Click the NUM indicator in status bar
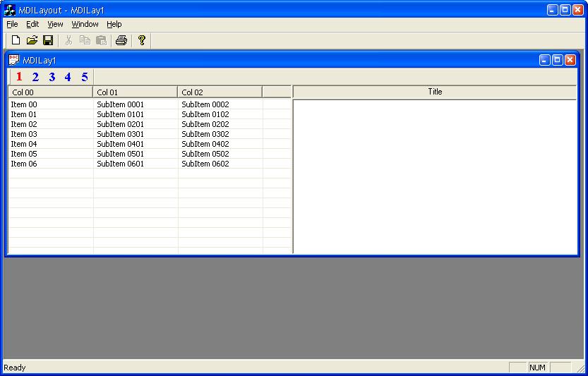The width and height of the screenshot is (588, 376). (x=537, y=368)
